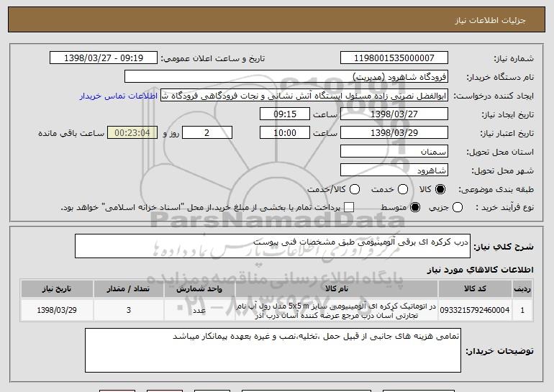The width and height of the screenshot is (554, 392).
Task: Click the buyer organization name field
Action: [286, 77]
